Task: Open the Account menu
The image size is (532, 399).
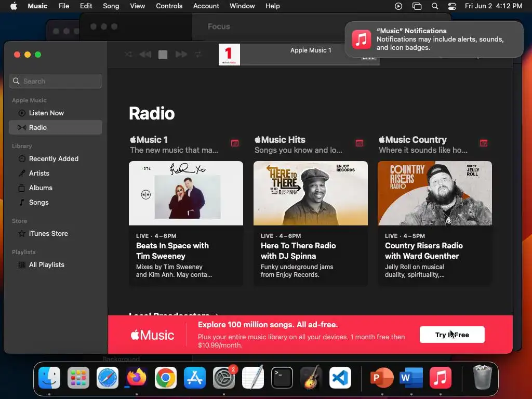Action: (x=206, y=6)
